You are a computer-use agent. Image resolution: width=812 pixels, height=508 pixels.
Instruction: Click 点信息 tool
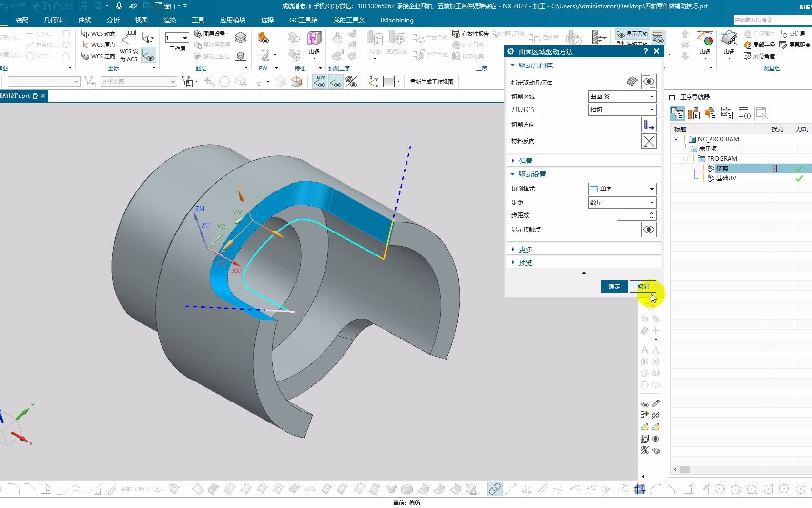click(x=792, y=34)
